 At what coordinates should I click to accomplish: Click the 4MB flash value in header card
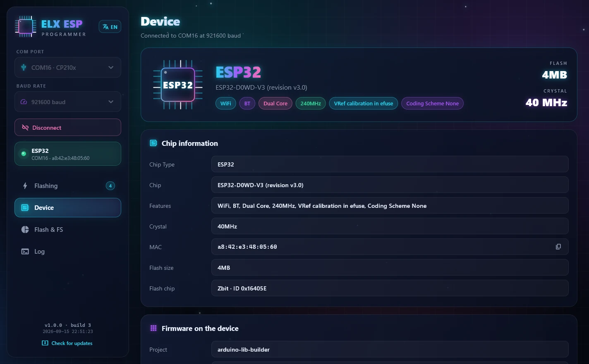[x=555, y=75]
